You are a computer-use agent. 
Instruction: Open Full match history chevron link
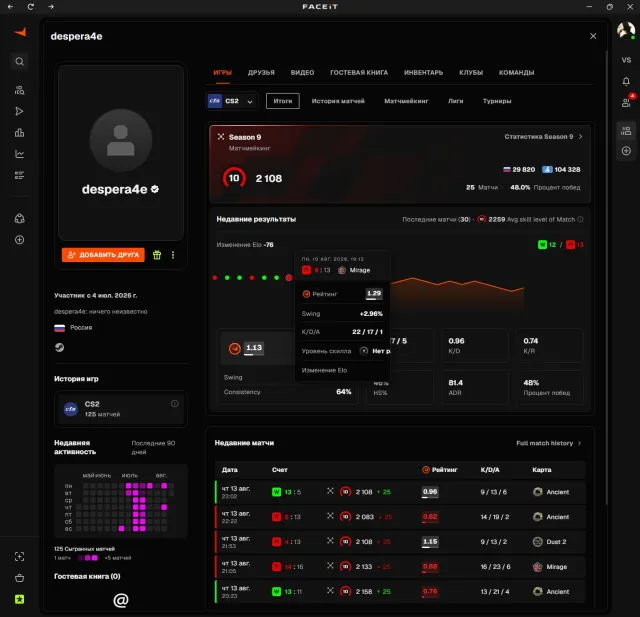point(549,443)
